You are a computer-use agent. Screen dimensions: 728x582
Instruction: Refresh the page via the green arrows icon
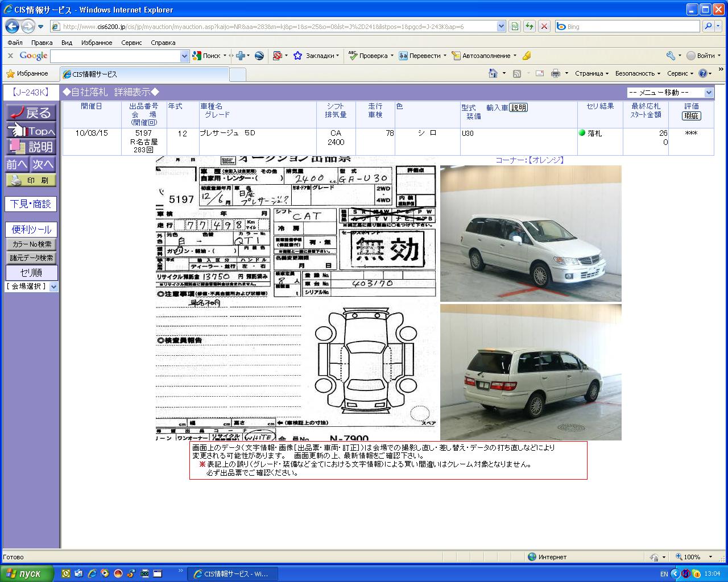530,26
